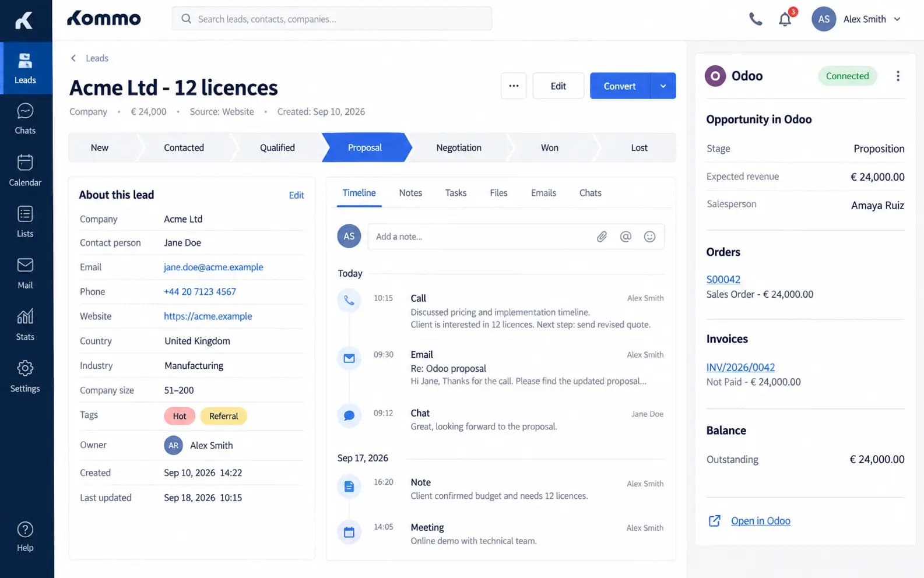The image size is (924, 578).
Task: Set pipeline stage to Negotiation
Action: (459, 148)
